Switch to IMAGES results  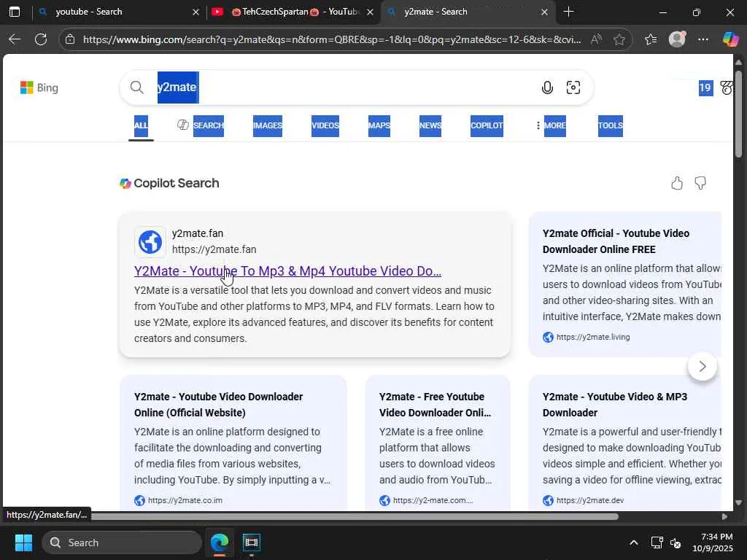[267, 125]
